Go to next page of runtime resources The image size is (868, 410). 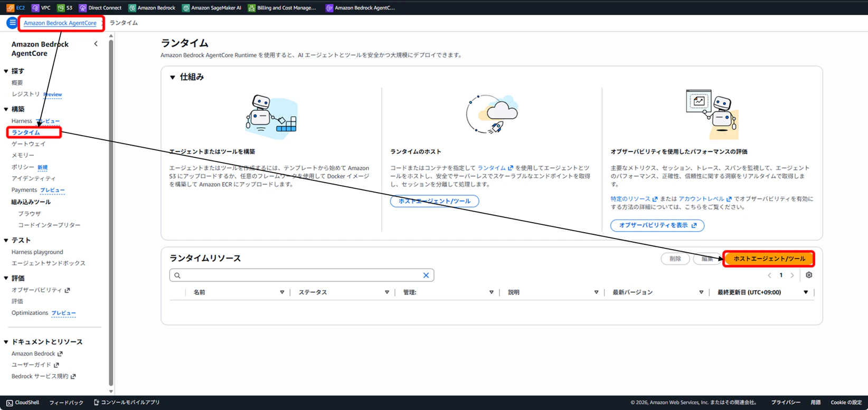(792, 275)
